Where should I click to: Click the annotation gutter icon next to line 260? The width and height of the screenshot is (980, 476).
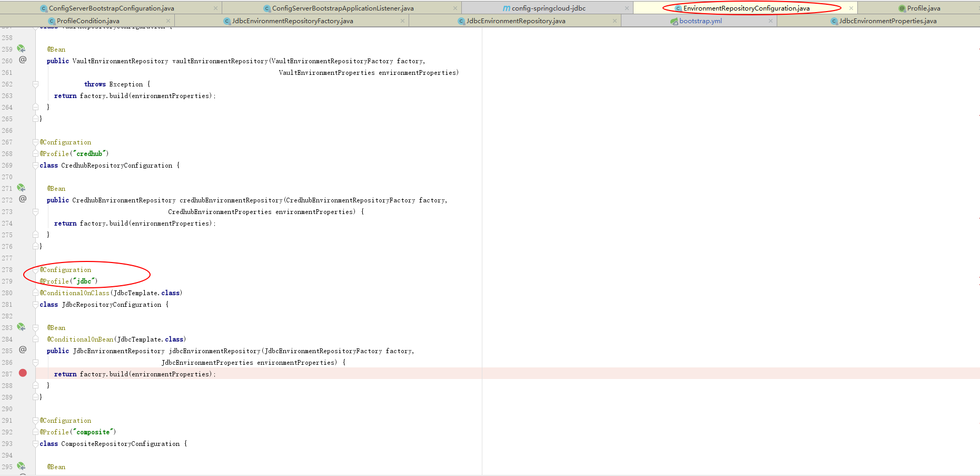(22, 61)
